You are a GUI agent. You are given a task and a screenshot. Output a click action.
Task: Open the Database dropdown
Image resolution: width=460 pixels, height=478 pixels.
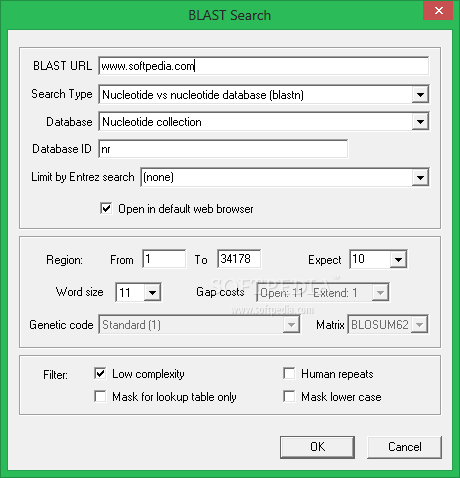pyautogui.click(x=420, y=122)
